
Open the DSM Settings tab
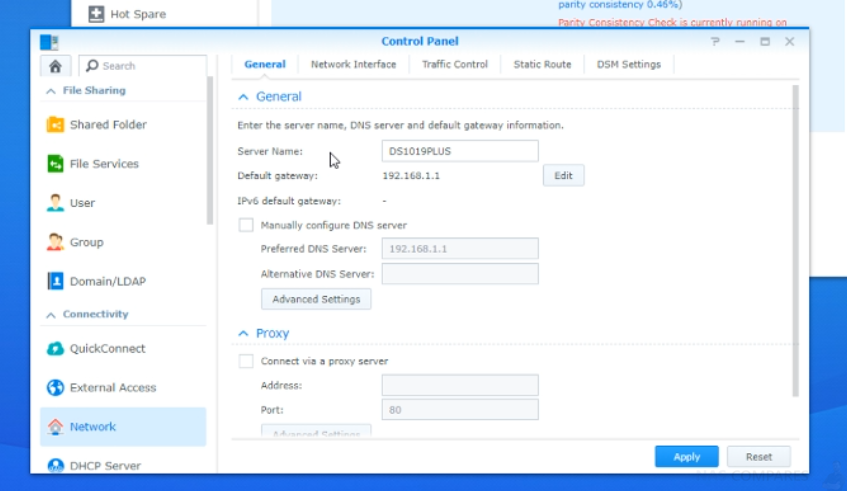pyautogui.click(x=629, y=64)
